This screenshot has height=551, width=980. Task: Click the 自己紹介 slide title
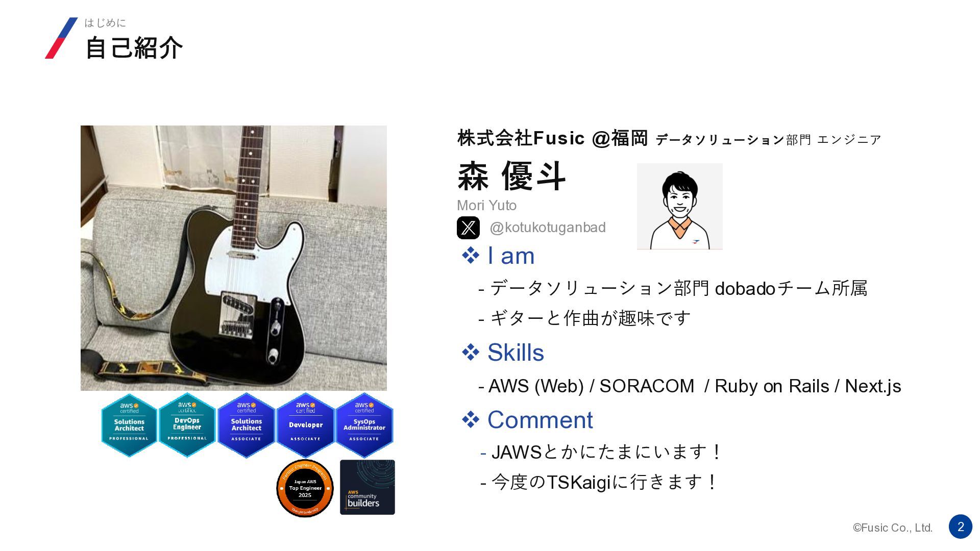click(134, 47)
